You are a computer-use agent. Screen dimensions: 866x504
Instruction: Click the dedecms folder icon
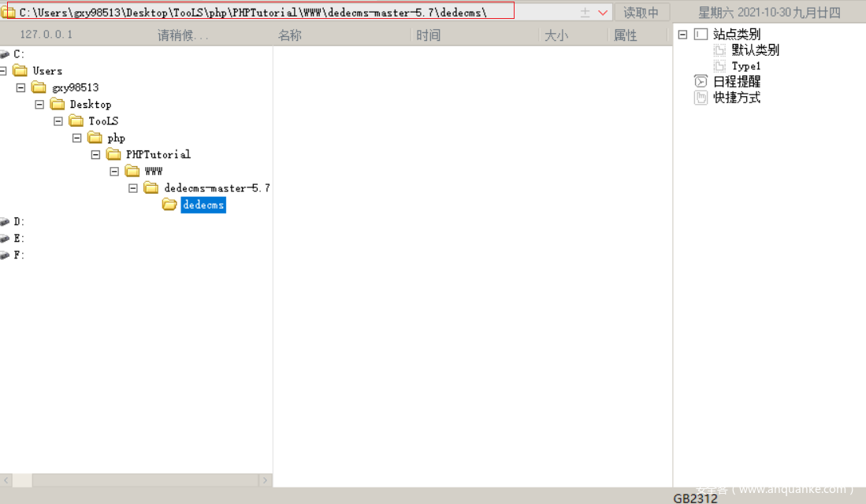pyautogui.click(x=169, y=205)
